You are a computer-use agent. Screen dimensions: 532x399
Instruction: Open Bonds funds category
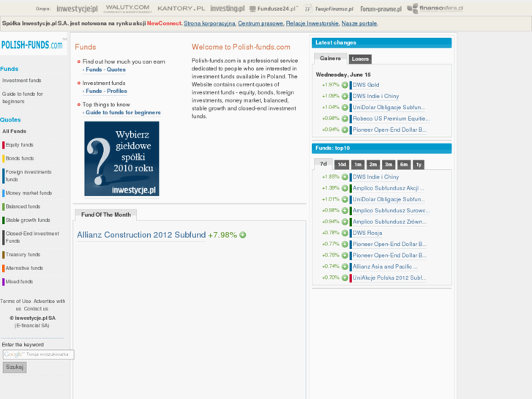pos(20,159)
